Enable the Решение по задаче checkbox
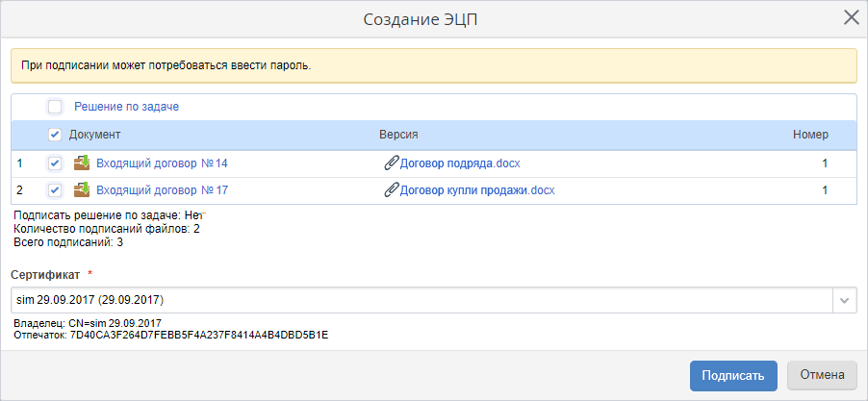The image size is (868, 401). pos(55,107)
